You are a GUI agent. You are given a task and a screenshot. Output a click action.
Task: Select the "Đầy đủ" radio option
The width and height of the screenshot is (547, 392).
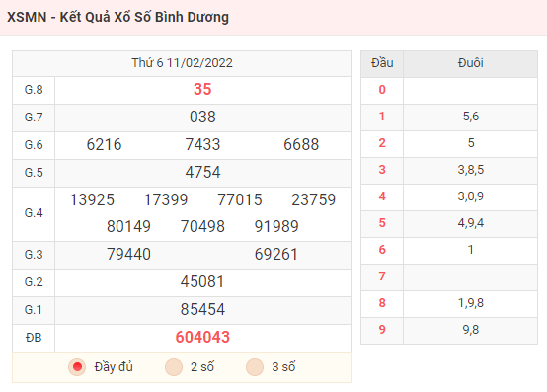point(77,367)
